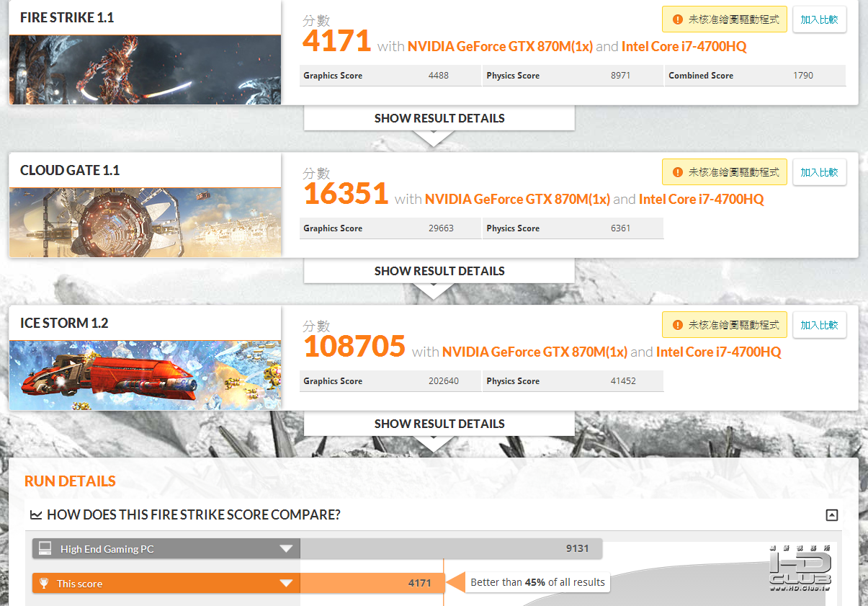Click Fire Strike unapproved driver notice
Viewport: 868px width, 606px height.
[x=725, y=19]
